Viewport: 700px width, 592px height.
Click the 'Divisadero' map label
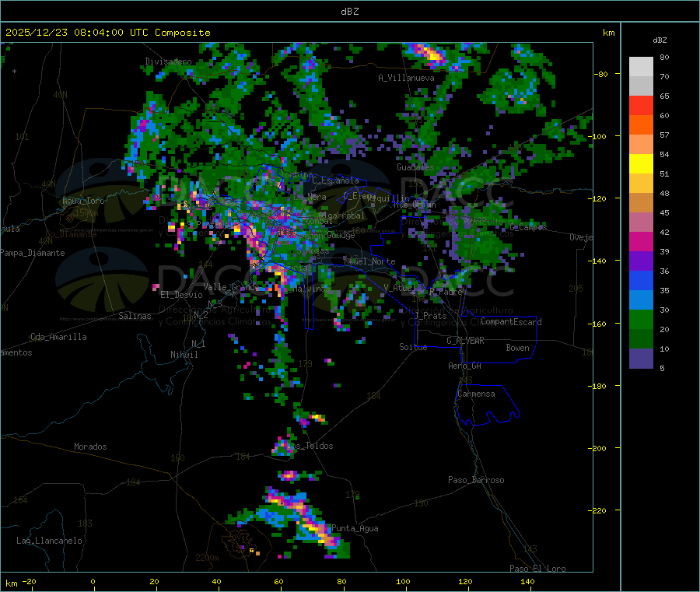(168, 61)
